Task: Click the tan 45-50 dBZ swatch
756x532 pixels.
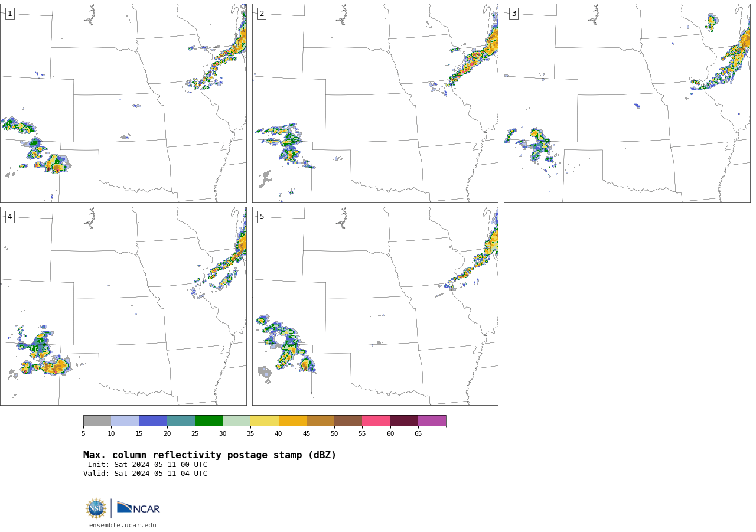Action: coord(320,420)
